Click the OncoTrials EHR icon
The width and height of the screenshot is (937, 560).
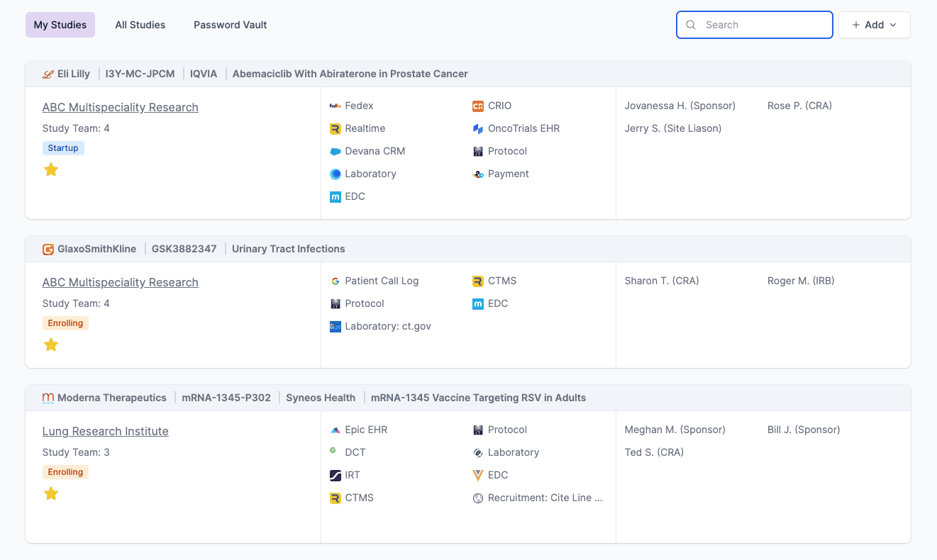tap(478, 128)
